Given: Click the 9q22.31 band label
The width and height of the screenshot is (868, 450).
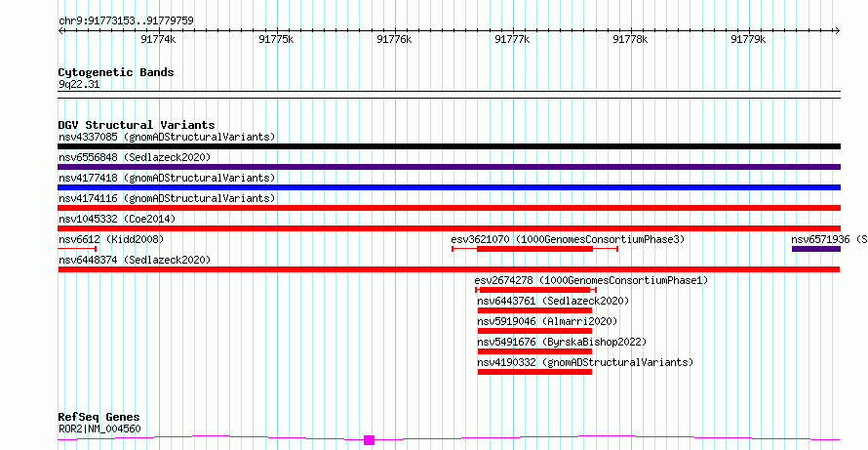Looking at the screenshot, I should click(x=79, y=85).
